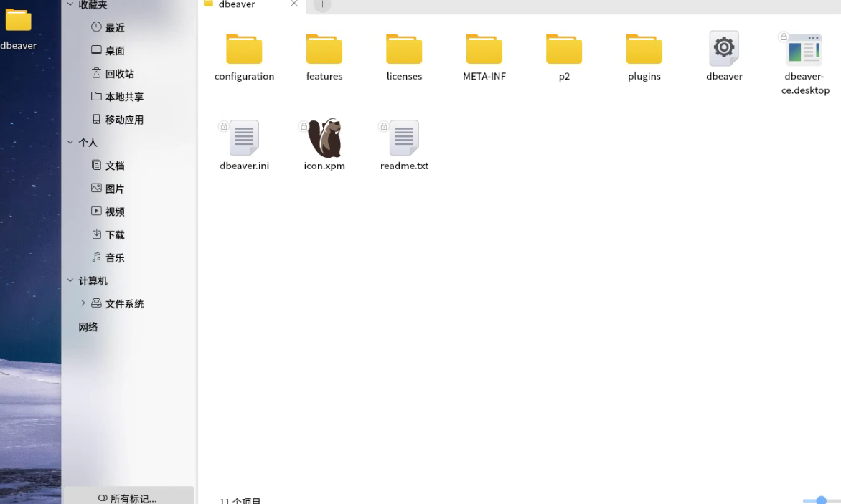Open the META-INF folder
This screenshot has height=504, width=841.
coord(484,49)
